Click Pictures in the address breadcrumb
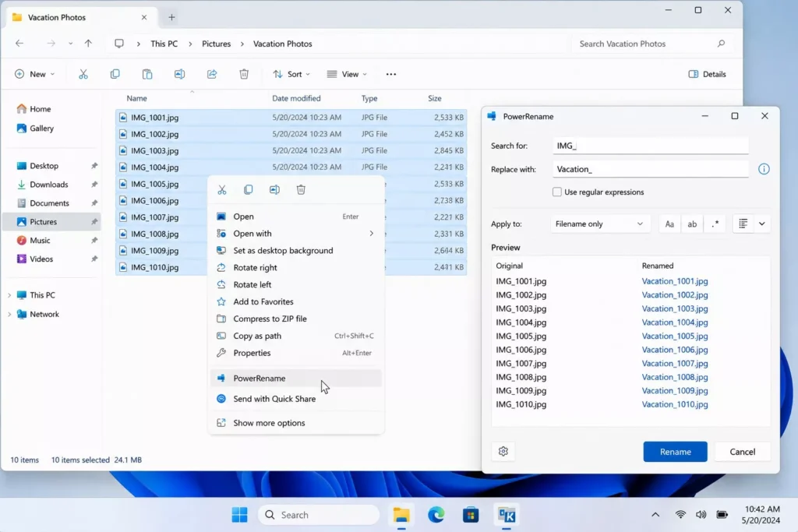Screen dimensions: 798x532 217,44
